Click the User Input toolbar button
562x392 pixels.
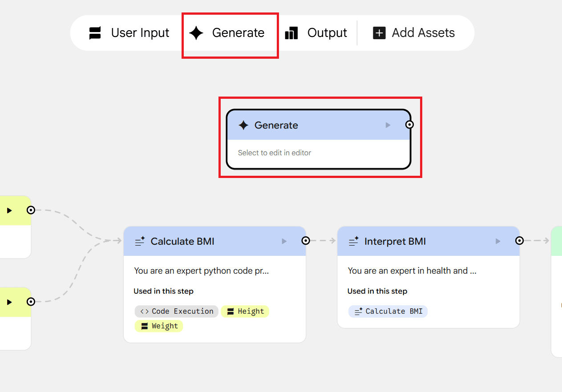click(x=129, y=33)
